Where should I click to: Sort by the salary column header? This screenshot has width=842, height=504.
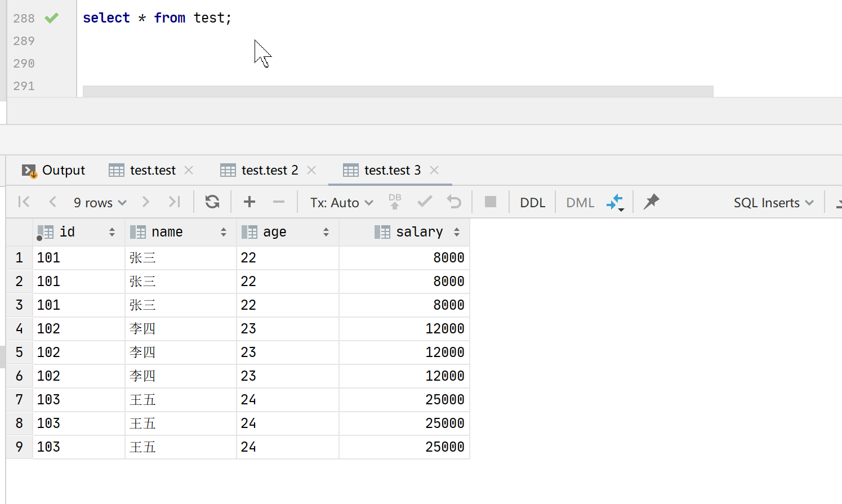point(419,232)
